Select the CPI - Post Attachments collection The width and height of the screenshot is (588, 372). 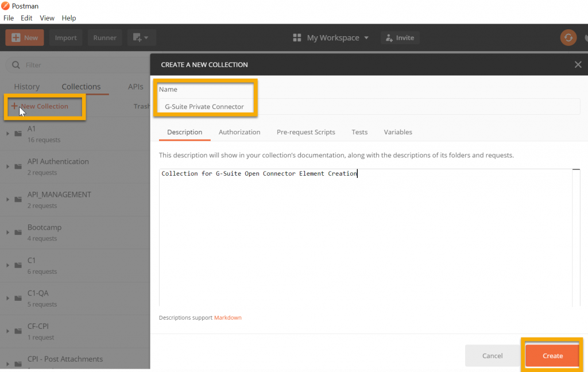coord(65,359)
